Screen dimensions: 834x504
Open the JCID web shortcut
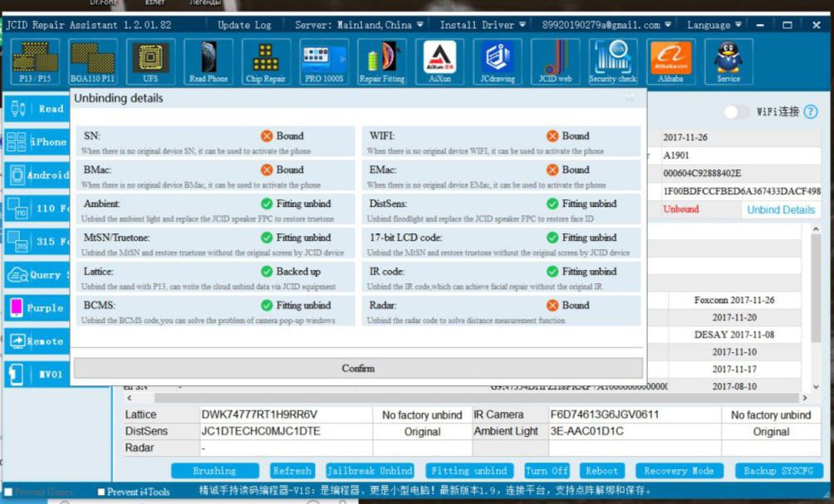[555, 61]
